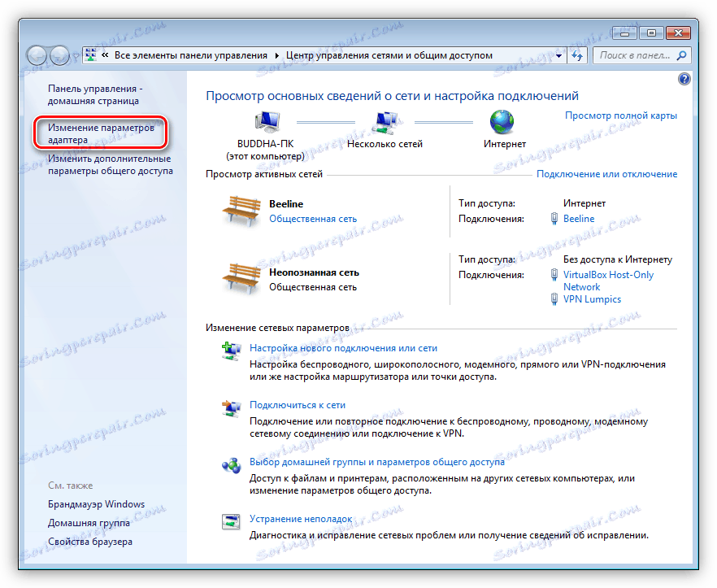Click the BUDDHA-ПК computer icon
This screenshot has width=717, height=588.
pos(267,122)
